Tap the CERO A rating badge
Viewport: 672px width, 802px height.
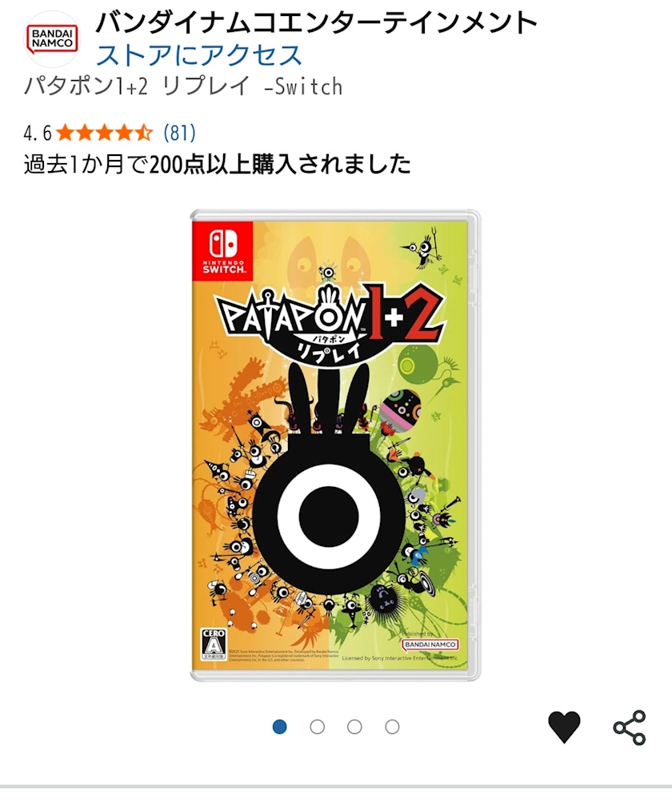(x=214, y=644)
